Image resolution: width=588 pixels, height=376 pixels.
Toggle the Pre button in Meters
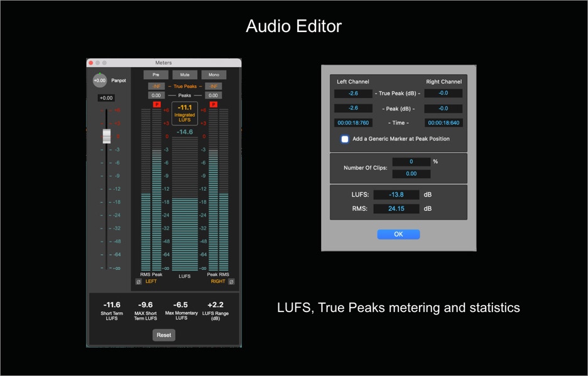(x=156, y=75)
